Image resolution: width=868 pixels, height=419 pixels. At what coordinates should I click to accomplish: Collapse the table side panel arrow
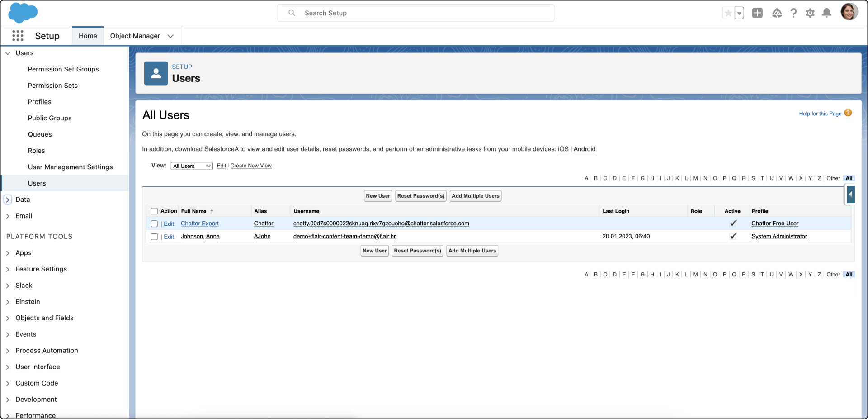pos(852,195)
